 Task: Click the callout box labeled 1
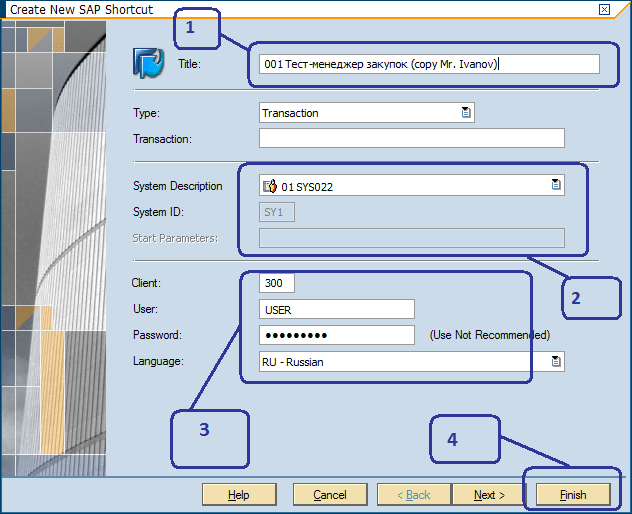197,30
